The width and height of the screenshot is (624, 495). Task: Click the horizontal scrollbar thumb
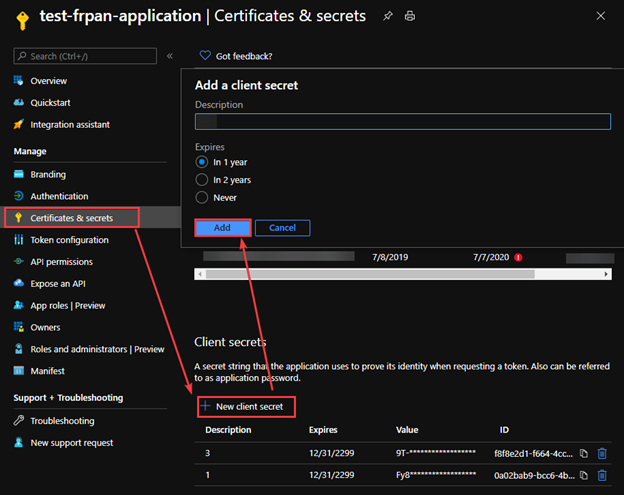pyautogui.click(x=370, y=274)
